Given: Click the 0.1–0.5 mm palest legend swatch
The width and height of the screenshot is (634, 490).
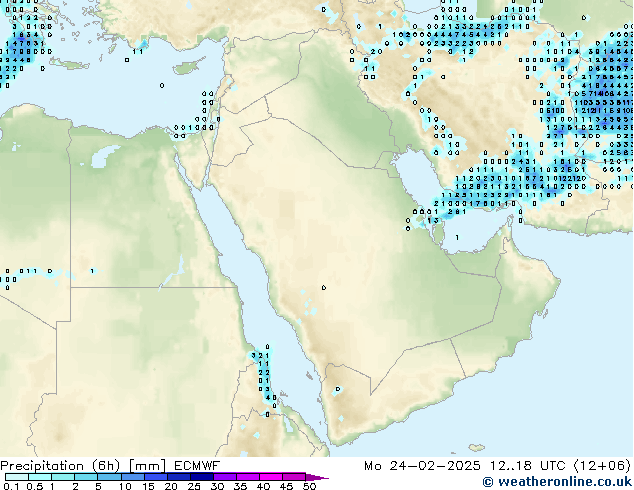Looking at the screenshot, I should [17, 477].
